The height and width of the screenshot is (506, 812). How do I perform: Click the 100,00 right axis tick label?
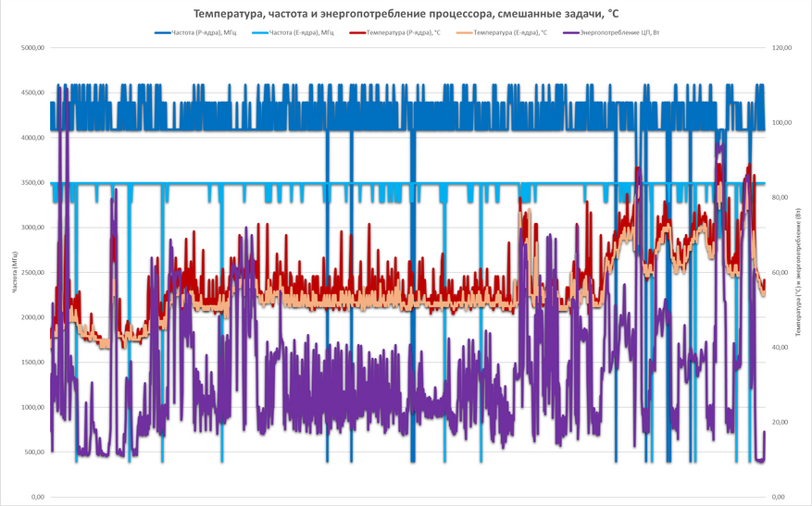point(782,123)
